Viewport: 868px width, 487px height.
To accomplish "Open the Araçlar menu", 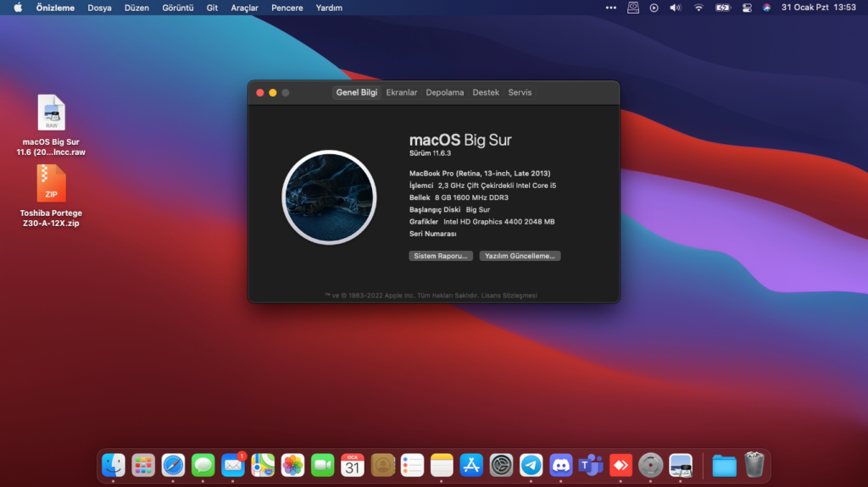I will 245,8.
